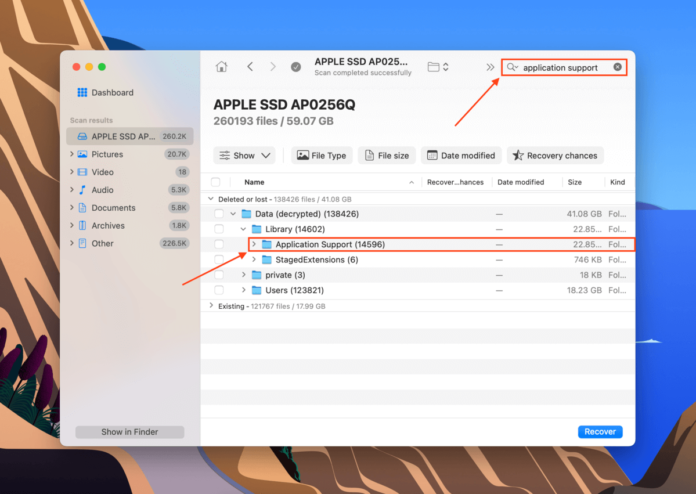Select the Users folder checkbox

[x=218, y=290]
